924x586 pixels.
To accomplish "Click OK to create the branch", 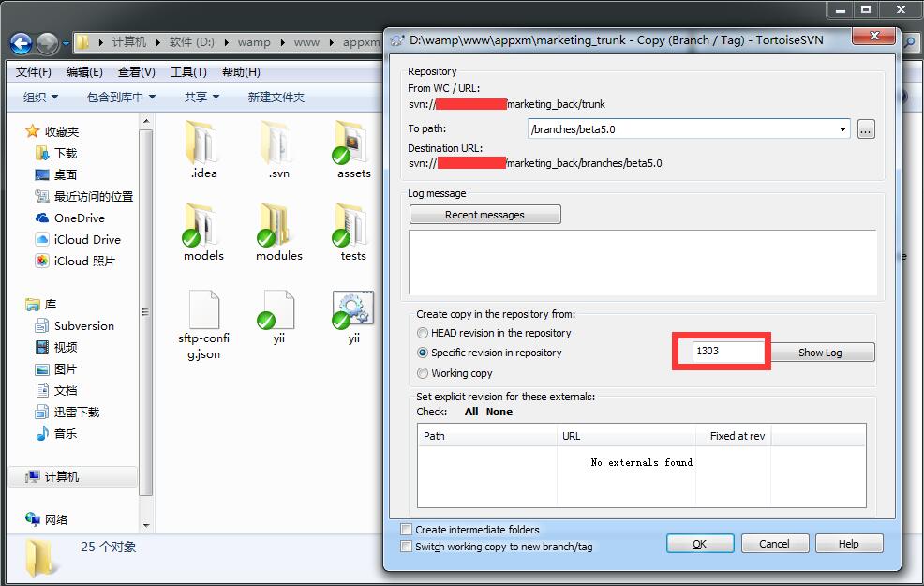I will click(700, 544).
